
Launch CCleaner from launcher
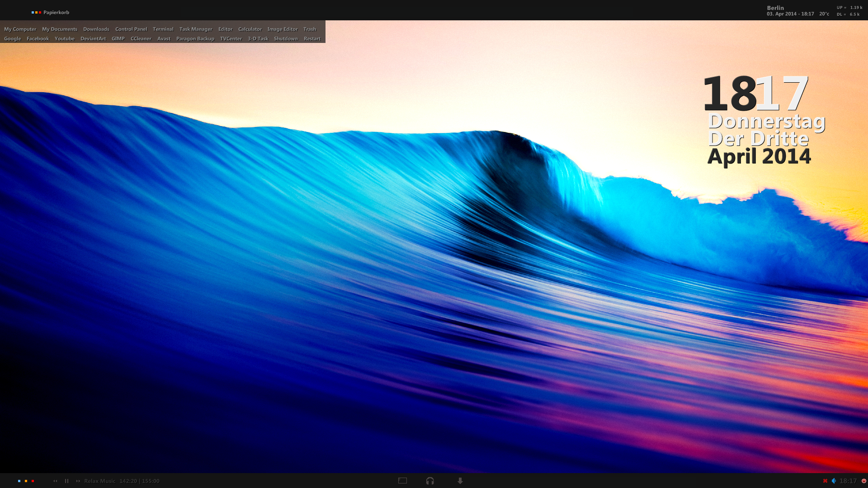[141, 38]
